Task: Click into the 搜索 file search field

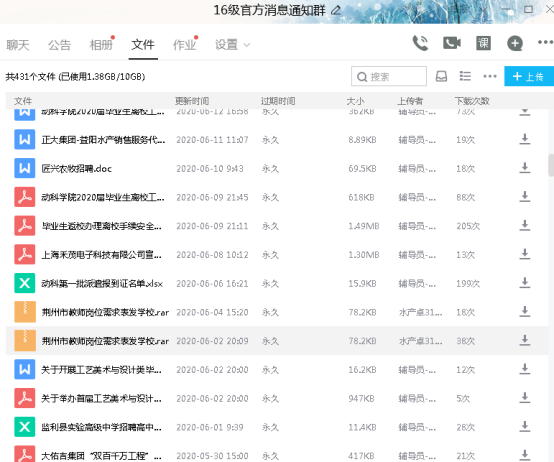Action: pyautogui.click(x=389, y=76)
